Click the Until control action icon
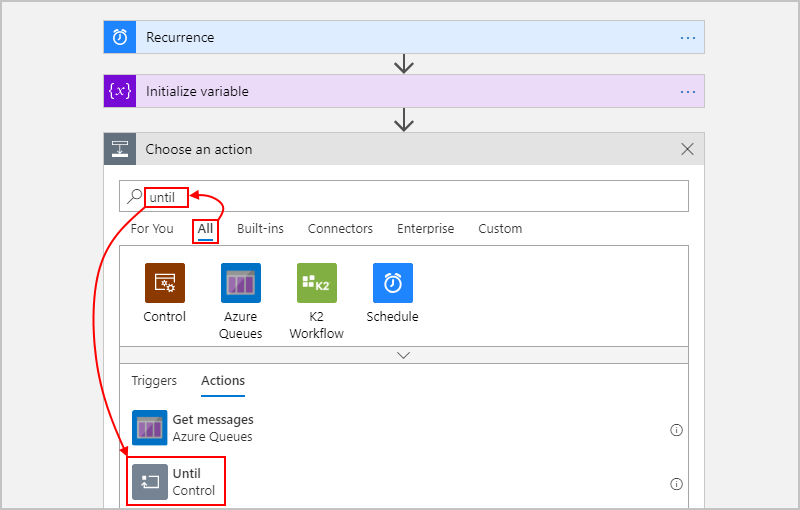800x510 pixels. click(x=150, y=482)
